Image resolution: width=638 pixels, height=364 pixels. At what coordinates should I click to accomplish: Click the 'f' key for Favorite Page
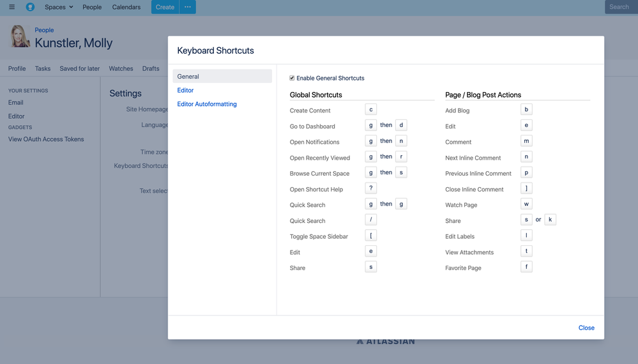(x=526, y=267)
